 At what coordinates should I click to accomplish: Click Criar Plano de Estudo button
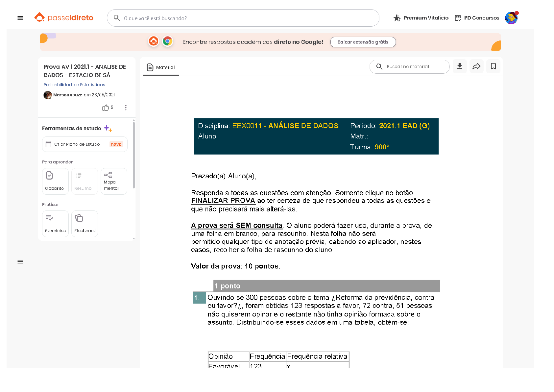tap(84, 144)
